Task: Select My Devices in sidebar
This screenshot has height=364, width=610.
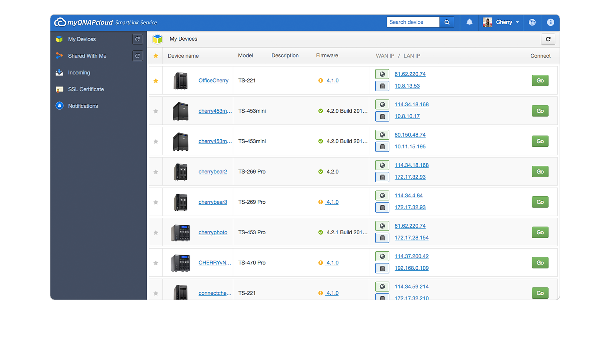Action: click(82, 39)
